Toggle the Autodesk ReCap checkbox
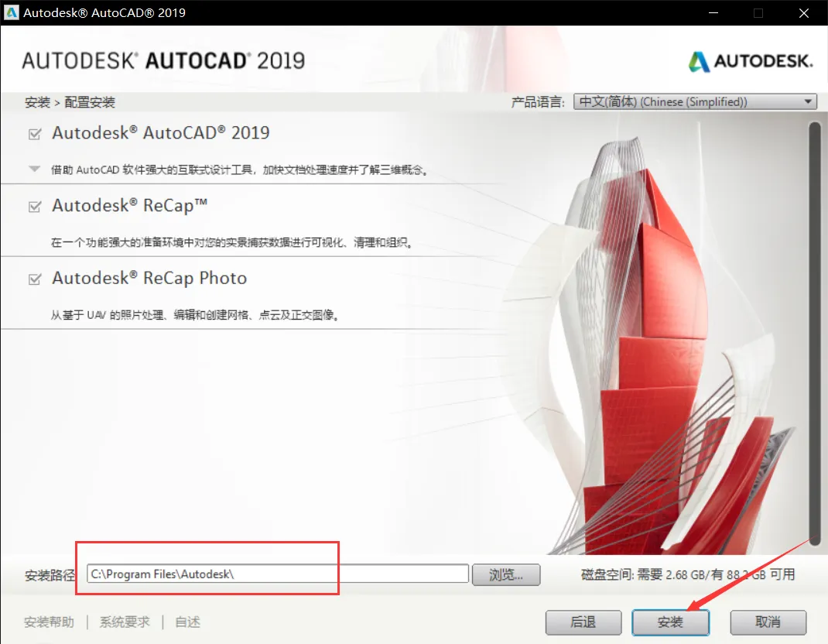The height and width of the screenshot is (644, 828). pos(35,206)
